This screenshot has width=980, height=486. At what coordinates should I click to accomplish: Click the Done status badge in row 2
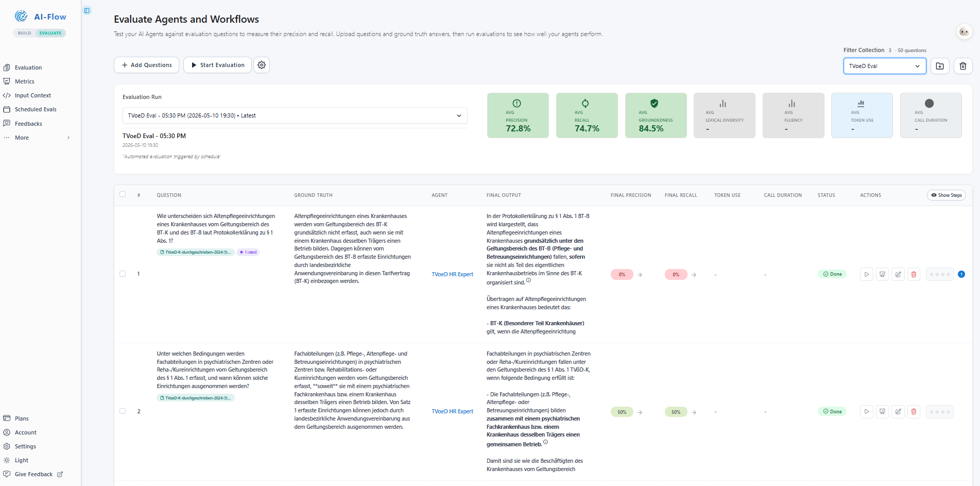point(832,411)
